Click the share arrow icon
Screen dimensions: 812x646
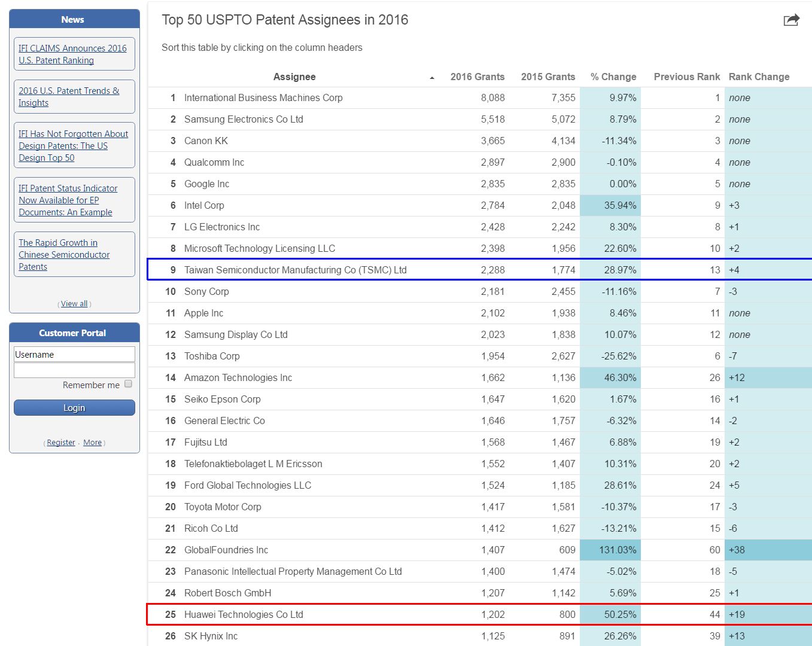click(791, 20)
